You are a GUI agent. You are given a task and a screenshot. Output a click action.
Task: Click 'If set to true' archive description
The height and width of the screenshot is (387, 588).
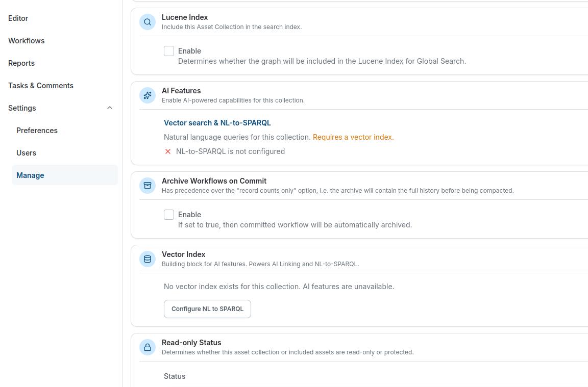295,225
